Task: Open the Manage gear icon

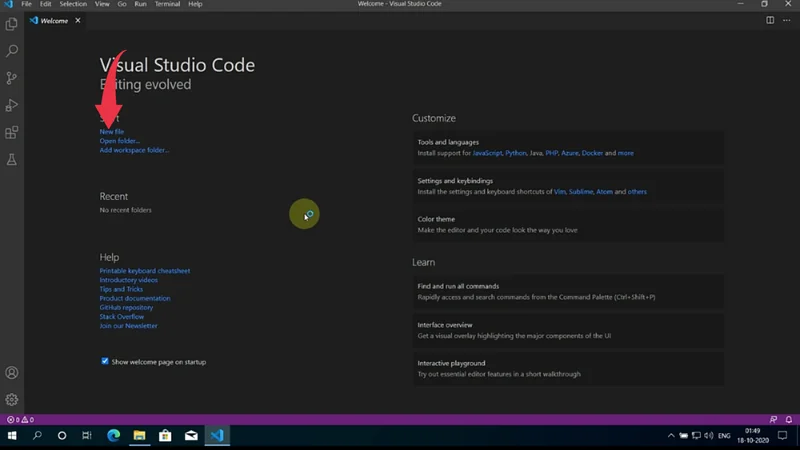Action: pos(12,400)
